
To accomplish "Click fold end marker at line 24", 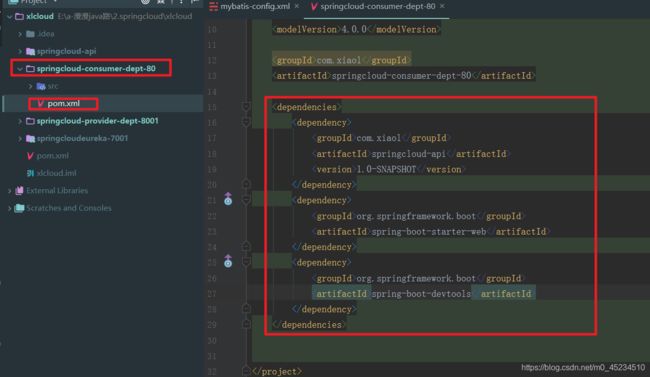I will pyautogui.click(x=246, y=246).
